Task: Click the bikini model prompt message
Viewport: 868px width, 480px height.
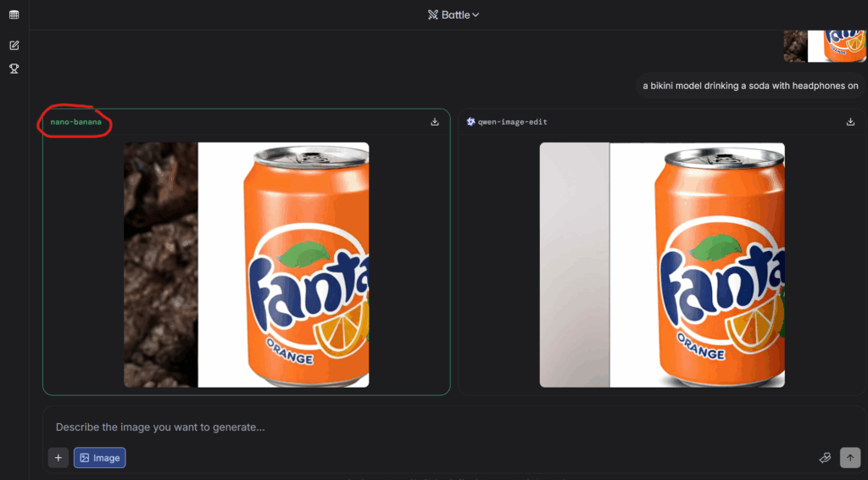Action: [750, 86]
